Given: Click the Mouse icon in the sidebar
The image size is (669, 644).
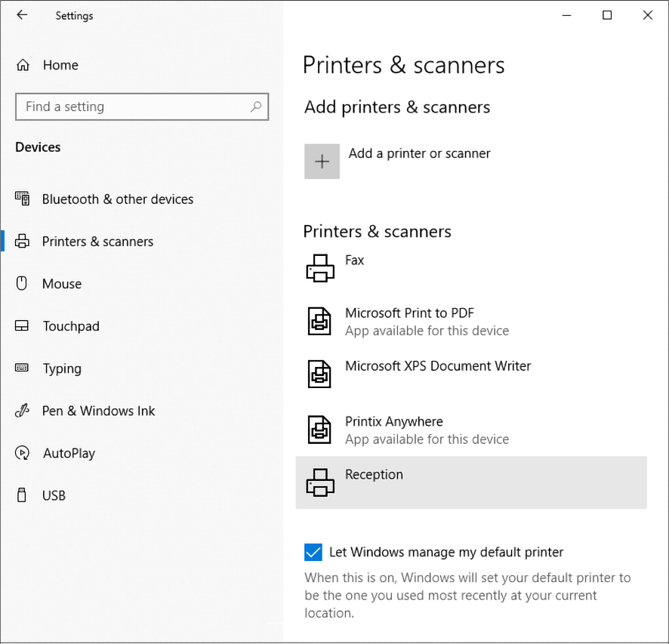Looking at the screenshot, I should pyautogui.click(x=23, y=283).
